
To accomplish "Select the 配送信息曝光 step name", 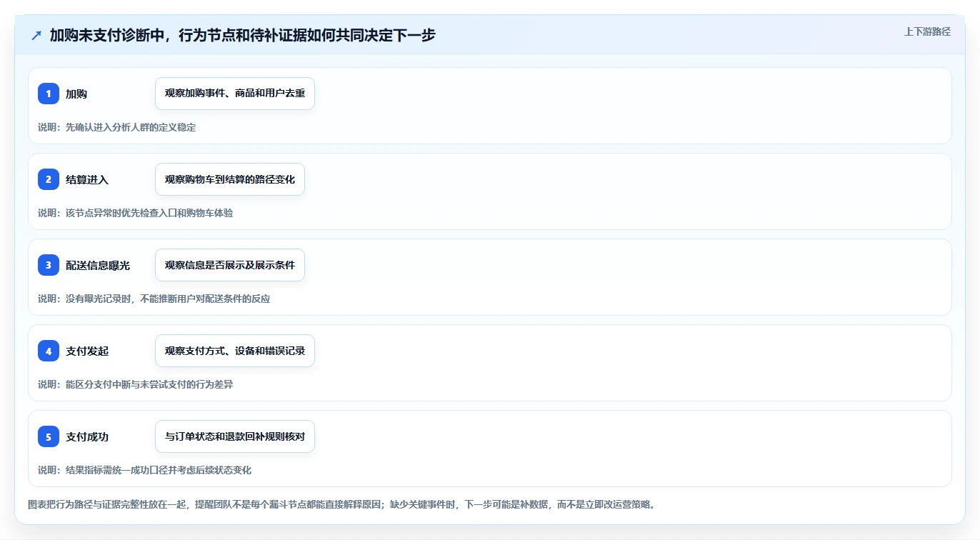I will click(98, 265).
